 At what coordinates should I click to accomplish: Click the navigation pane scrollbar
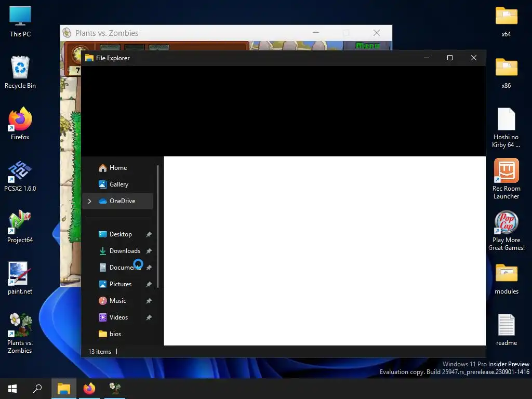[158, 227]
